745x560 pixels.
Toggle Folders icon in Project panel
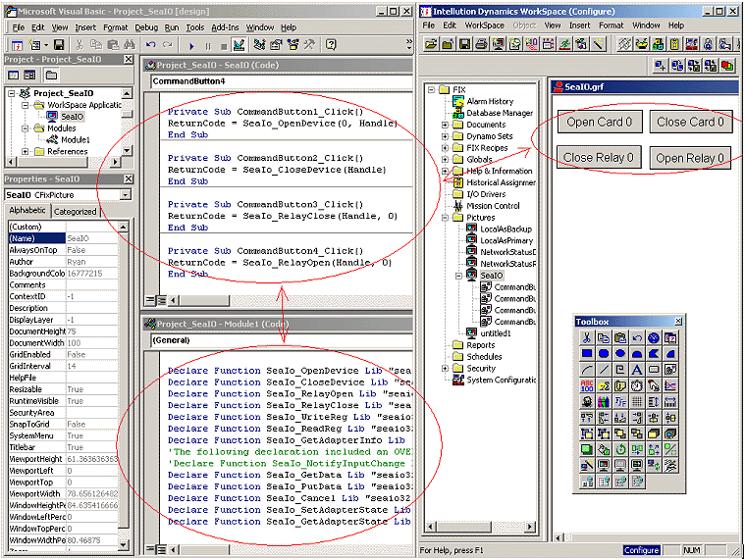[51, 75]
